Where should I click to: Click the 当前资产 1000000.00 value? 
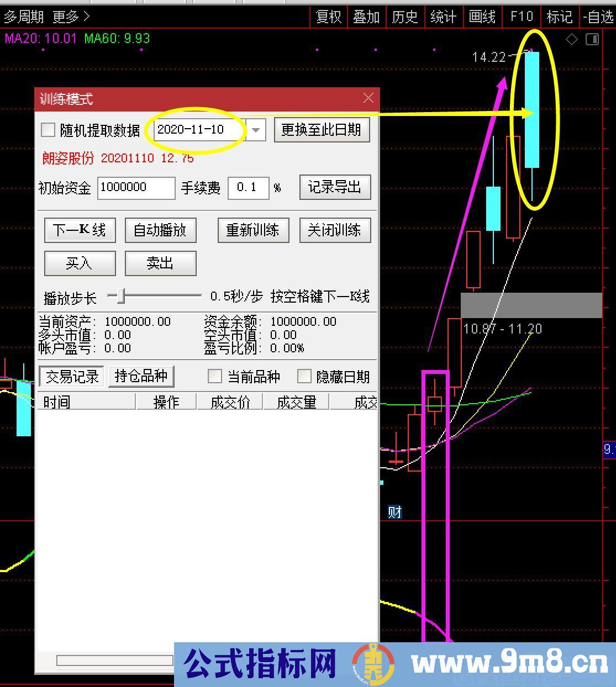tap(137, 321)
